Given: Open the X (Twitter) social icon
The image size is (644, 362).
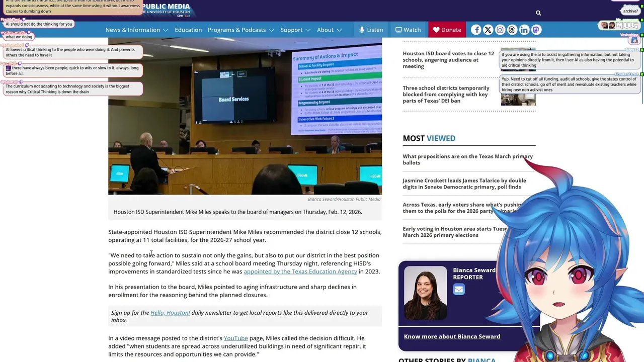Looking at the screenshot, I should pos(488,30).
